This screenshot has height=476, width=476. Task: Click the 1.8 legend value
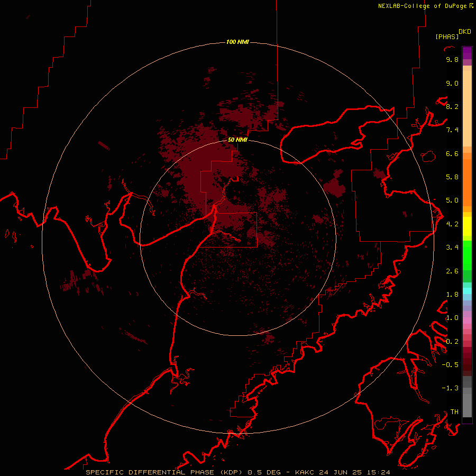tap(452, 295)
